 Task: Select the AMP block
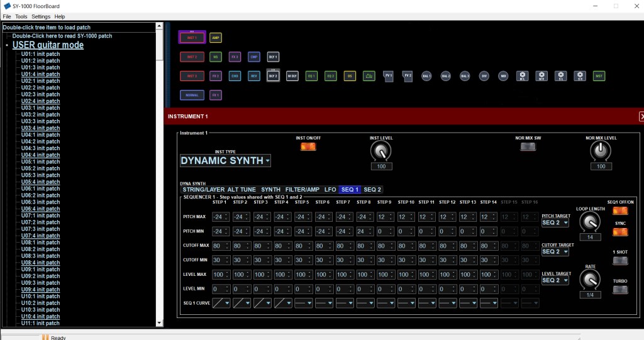coord(216,38)
